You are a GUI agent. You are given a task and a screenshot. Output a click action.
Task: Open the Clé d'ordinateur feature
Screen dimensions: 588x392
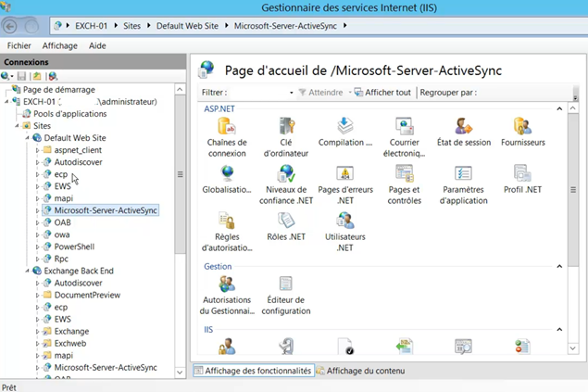(286, 127)
